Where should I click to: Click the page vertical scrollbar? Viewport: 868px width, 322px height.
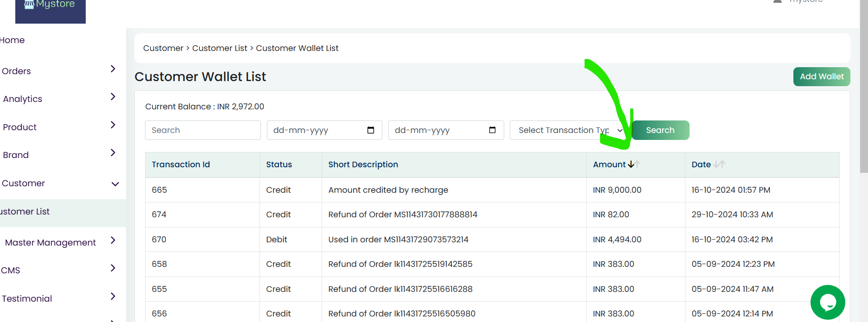click(x=864, y=86)
